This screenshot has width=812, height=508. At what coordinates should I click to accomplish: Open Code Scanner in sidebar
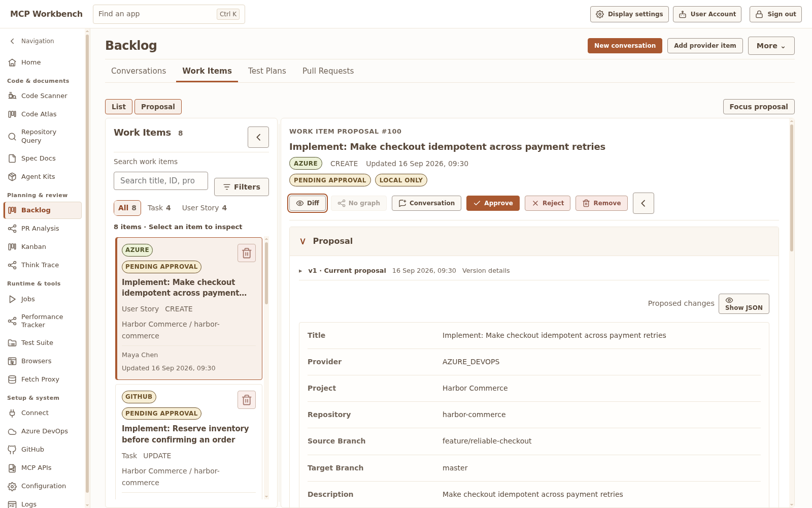pos(43,96)
